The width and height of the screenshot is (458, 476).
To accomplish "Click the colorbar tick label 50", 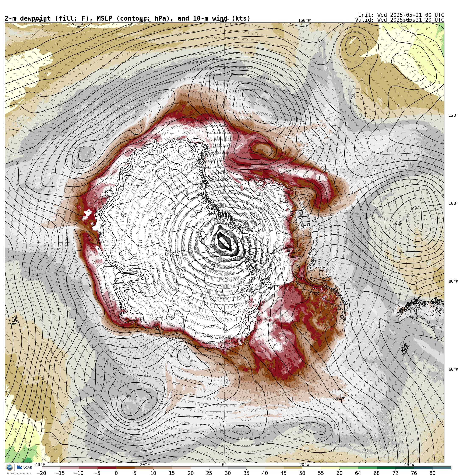I will [x=302, y=473].
